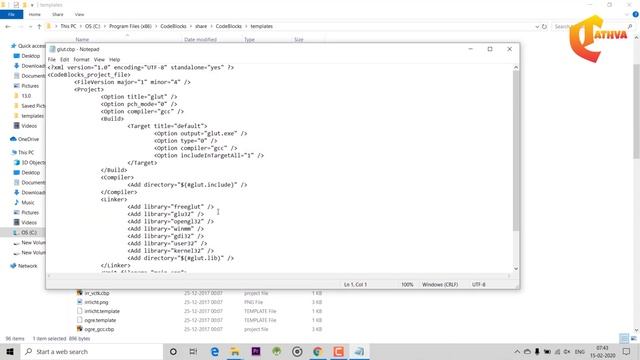This screenshot has height=360, width=640.
Task: Click the irrlicht.png file icon
Action: [80, 302]
